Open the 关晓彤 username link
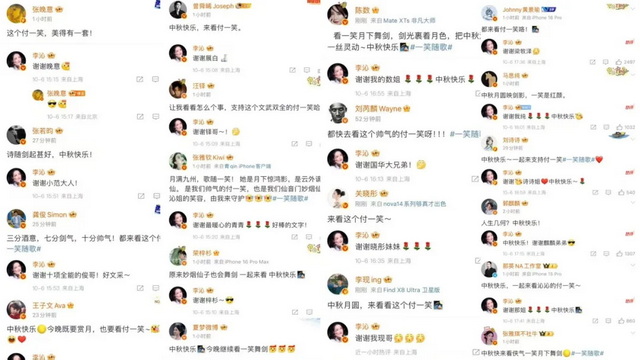 pos(366,193)
